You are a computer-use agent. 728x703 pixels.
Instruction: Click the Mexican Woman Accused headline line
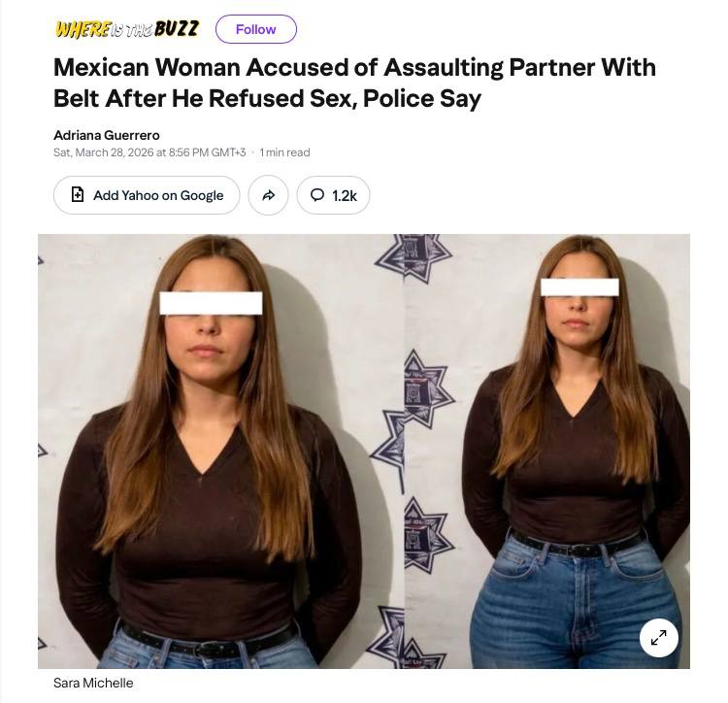point(354,67)
